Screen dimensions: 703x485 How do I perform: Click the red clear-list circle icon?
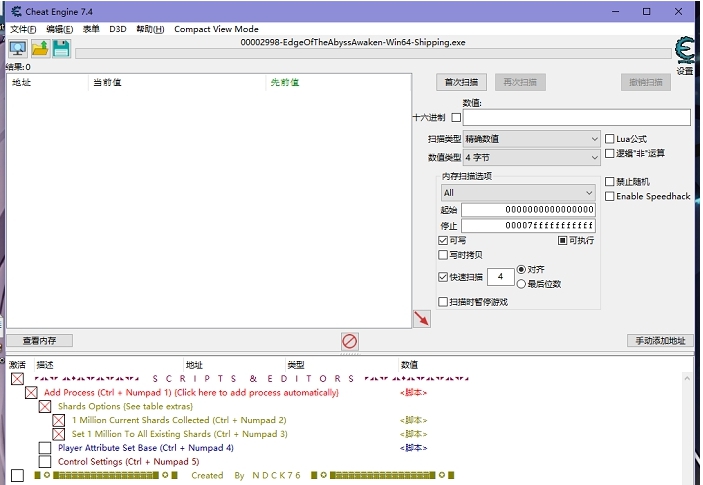point(349,342)
